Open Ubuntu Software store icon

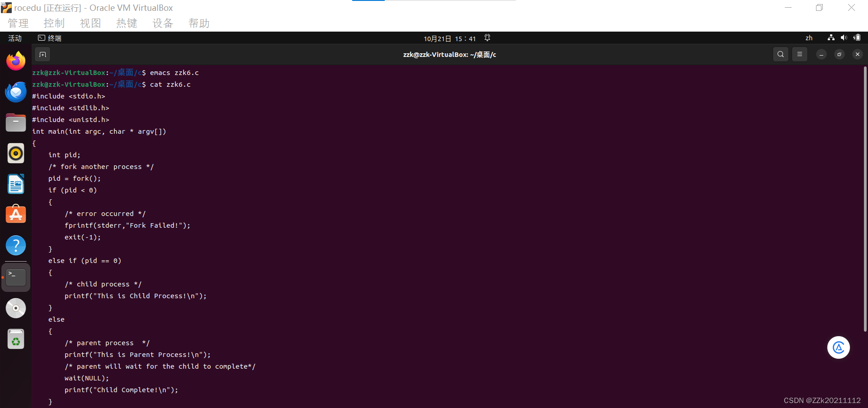coord(16,215)
